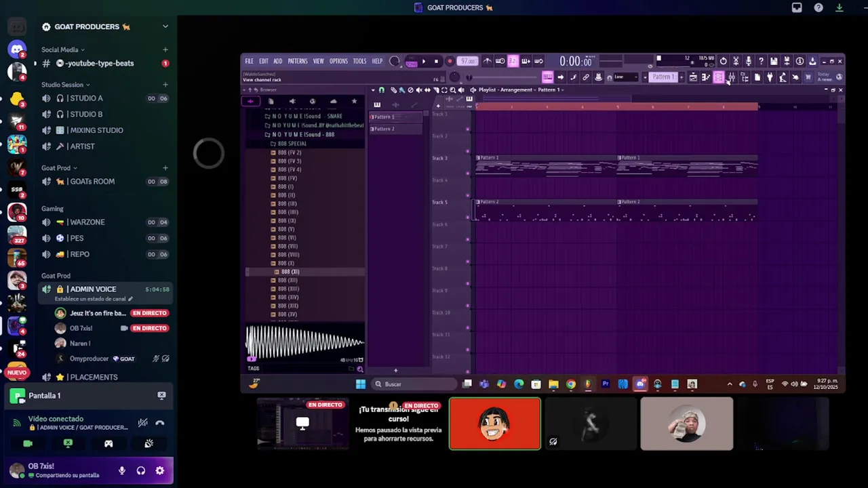This screenshot has height=488, width=868.
Task: Select the star favorites tab in Browser
Action: click(x=354, y=102)
